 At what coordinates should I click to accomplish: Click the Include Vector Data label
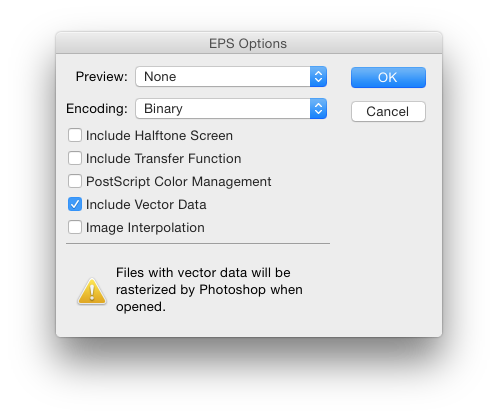[146, 205]
